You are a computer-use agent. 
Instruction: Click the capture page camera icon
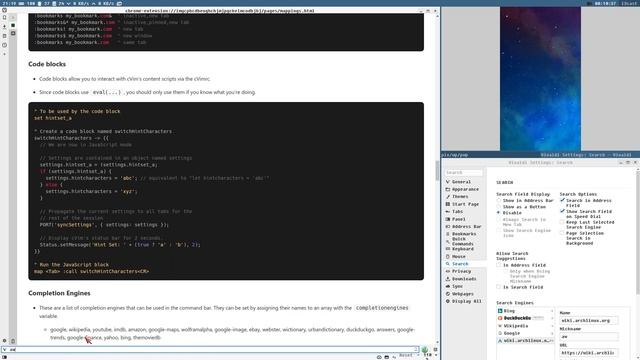[387, 357]
